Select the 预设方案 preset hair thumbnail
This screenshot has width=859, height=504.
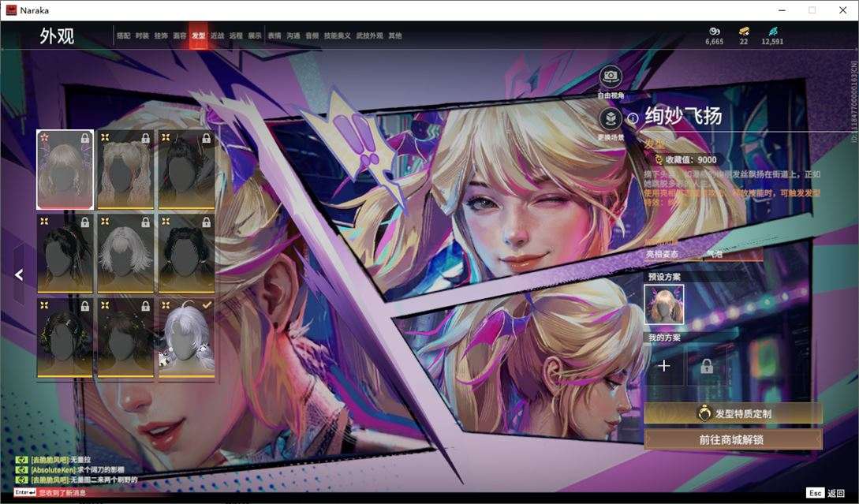pyautogui.click(x=664, y=304)
